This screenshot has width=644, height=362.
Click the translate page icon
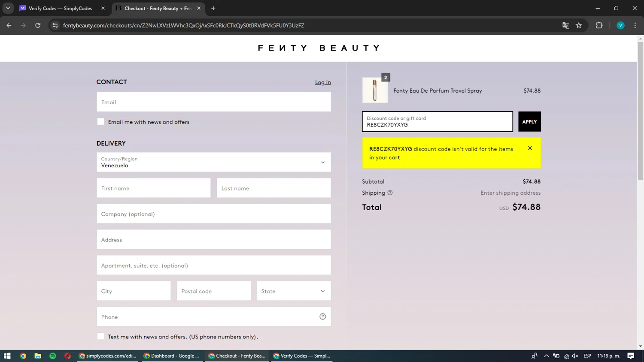[566, 25]
